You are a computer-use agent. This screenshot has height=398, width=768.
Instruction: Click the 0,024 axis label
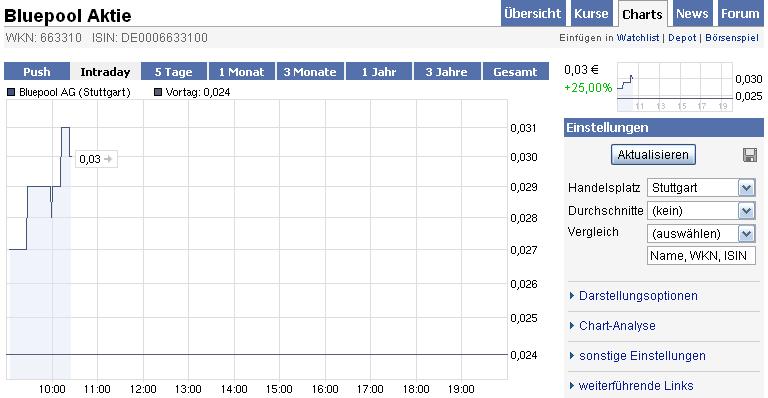coord(524,355)
